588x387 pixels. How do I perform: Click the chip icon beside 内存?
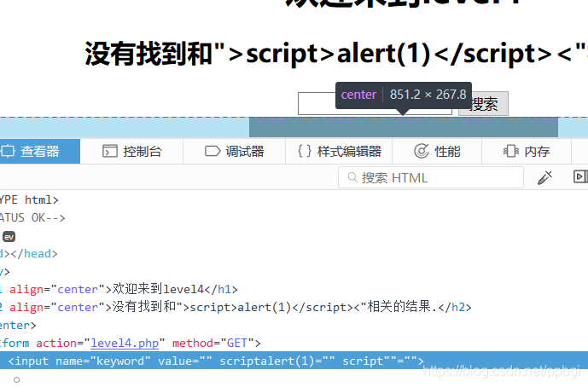click(510, 151)
